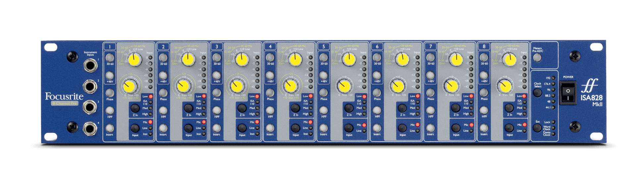
Task: Toggle the Insert button on channel 5
Action: [x=324, y=128]
